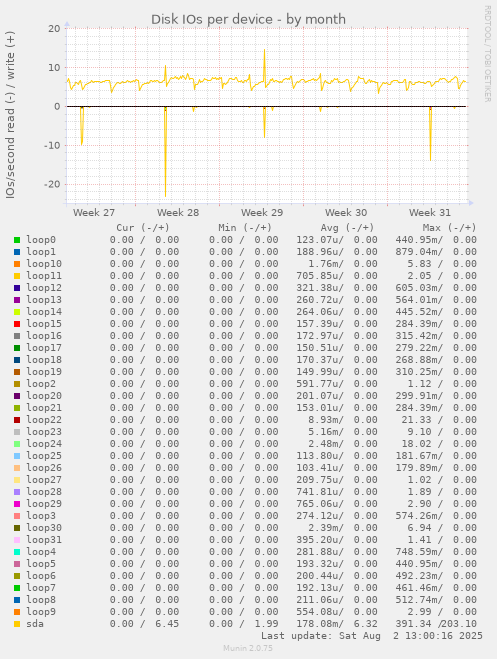This screenshot has height=659, width=497.
Task: Click the loop1 blue legend swatch
Action: [x=17, y=252]
